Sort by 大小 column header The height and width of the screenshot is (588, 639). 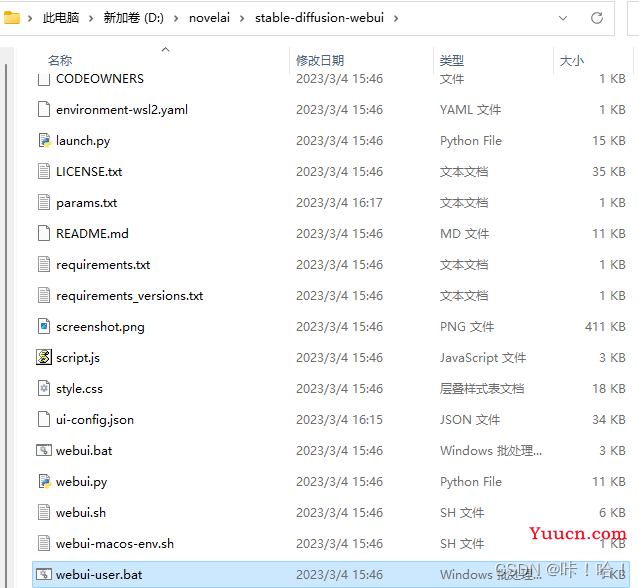point(572,60)
